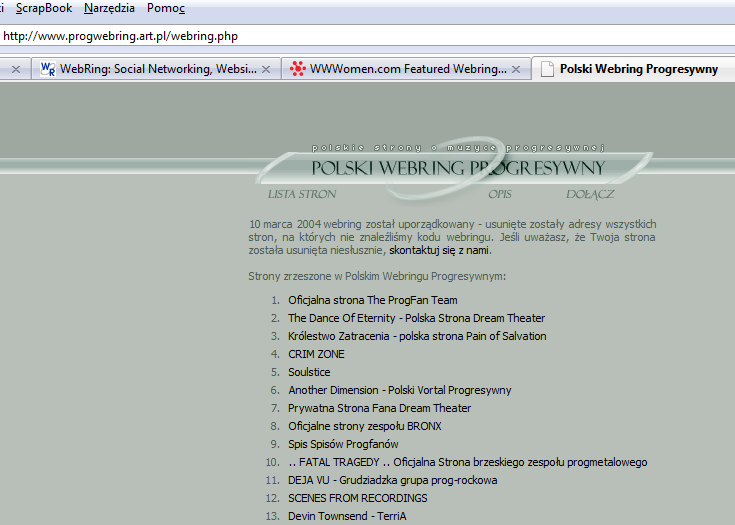This screenshot has width=735, height=525.
Task: Close the partially hidden leftmost tab
Action: 16,69
